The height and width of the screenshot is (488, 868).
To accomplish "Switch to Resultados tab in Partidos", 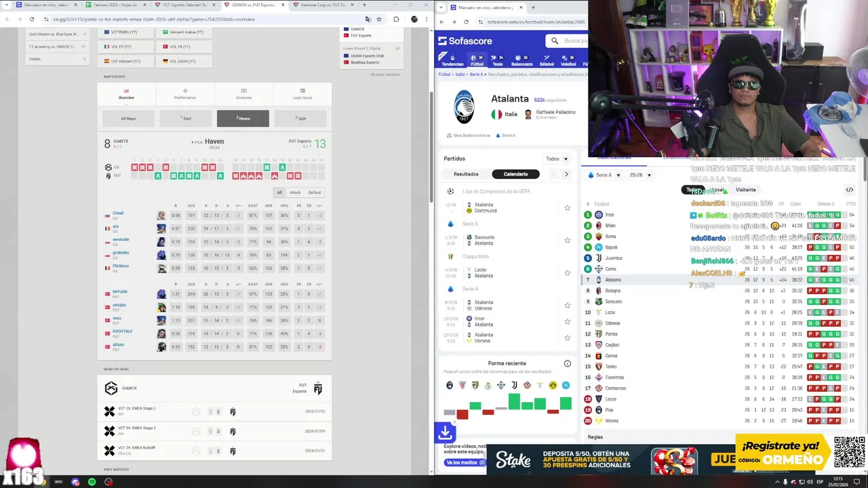I will tap(466, 174).
